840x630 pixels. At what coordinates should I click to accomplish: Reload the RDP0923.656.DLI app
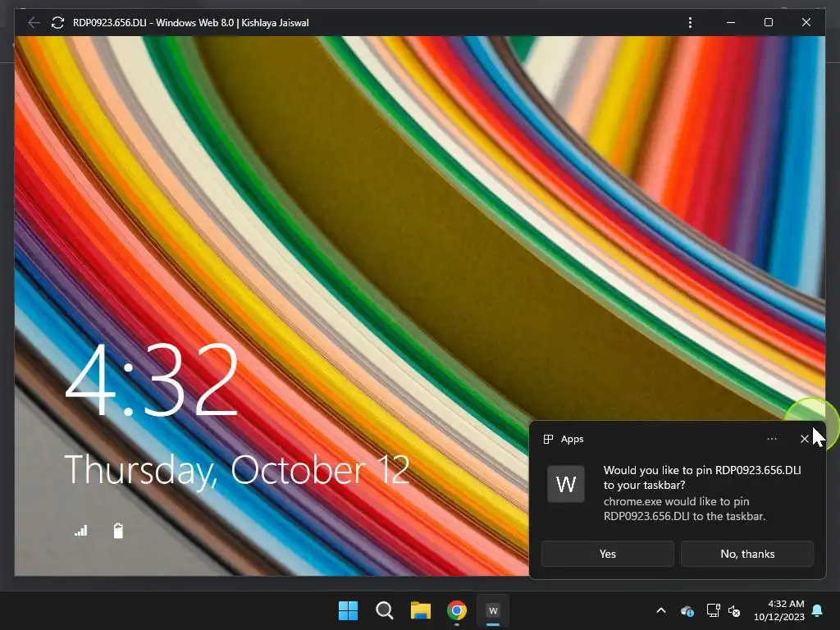click(57, 22)
